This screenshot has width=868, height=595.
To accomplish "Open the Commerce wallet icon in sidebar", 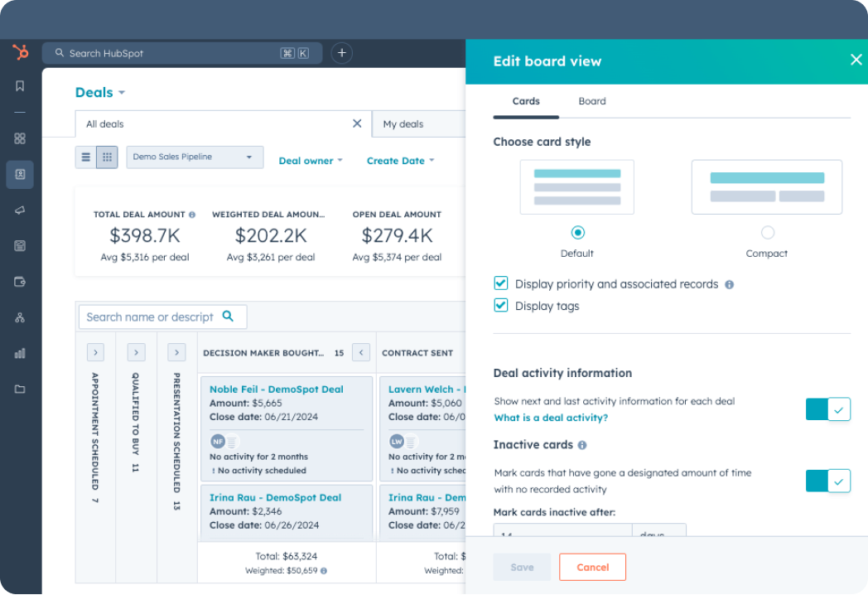I will [x=20, y=282].
